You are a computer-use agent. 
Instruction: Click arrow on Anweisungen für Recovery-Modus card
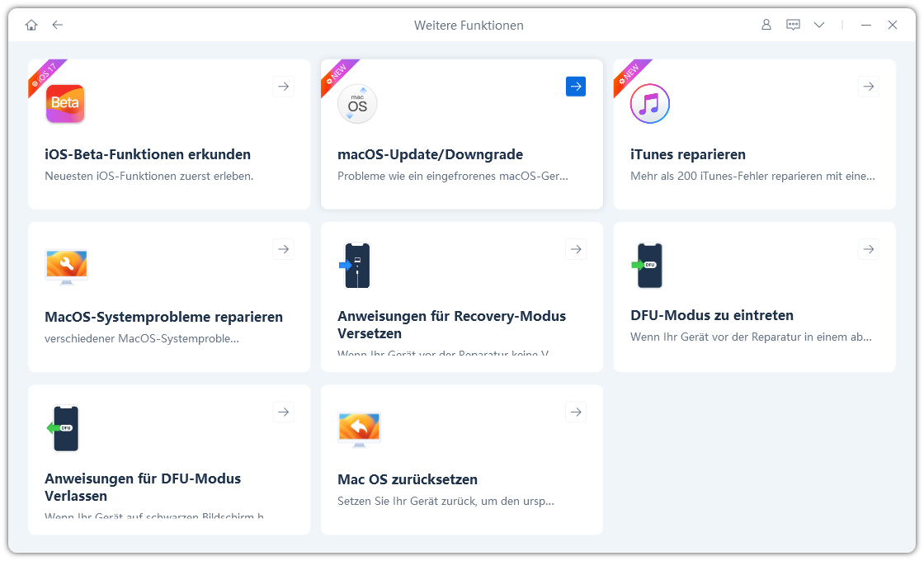pos(576,248)
